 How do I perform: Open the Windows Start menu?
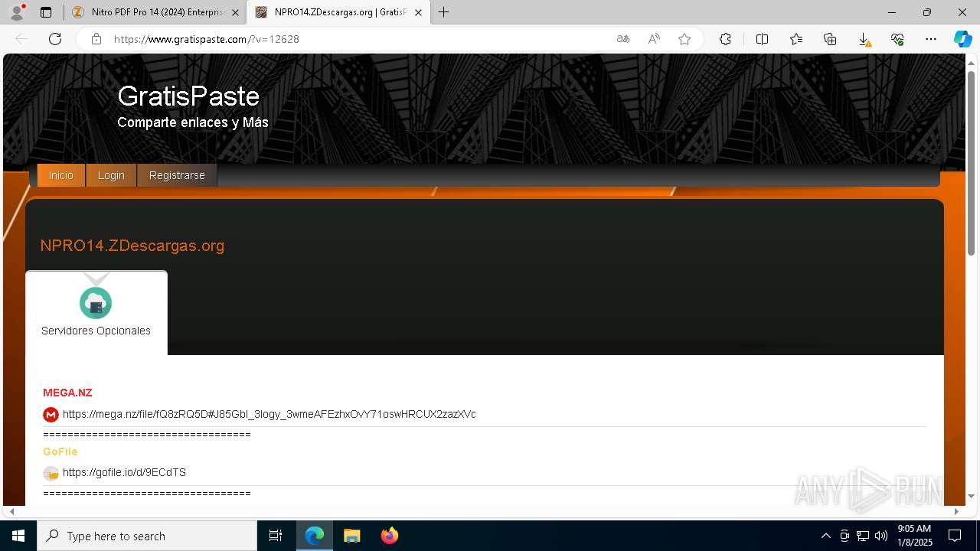click(x=18, y=536)
